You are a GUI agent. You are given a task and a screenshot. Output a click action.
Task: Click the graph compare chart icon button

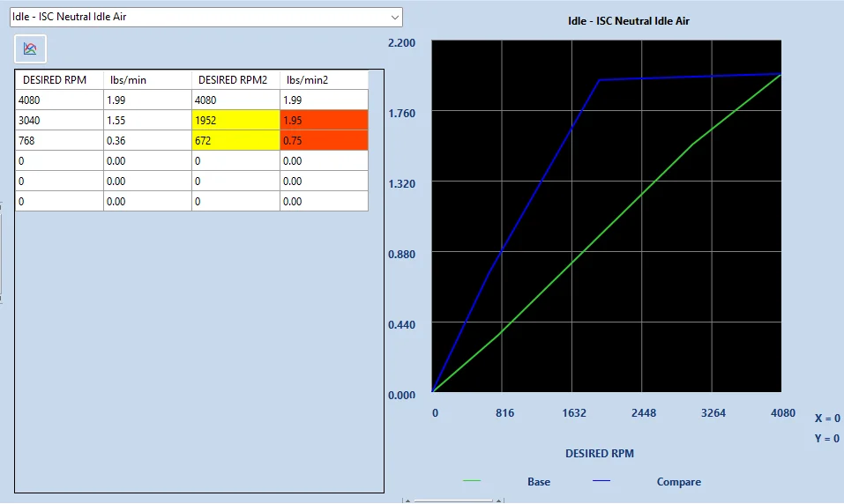(x=30, y=49)
